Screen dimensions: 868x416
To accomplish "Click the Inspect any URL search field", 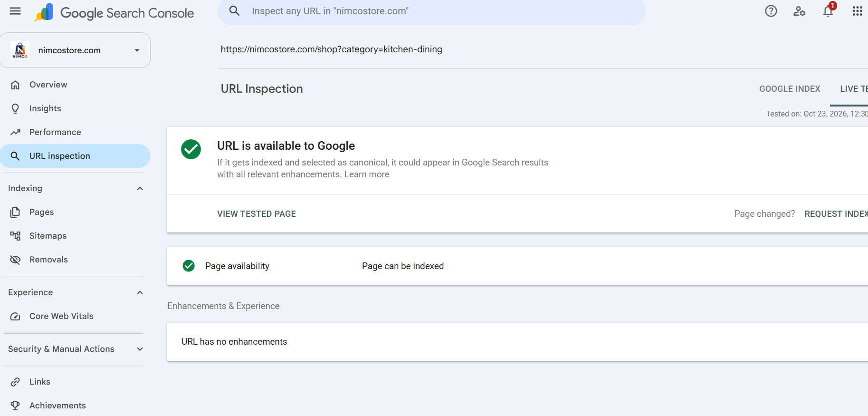I will (431, 11).
